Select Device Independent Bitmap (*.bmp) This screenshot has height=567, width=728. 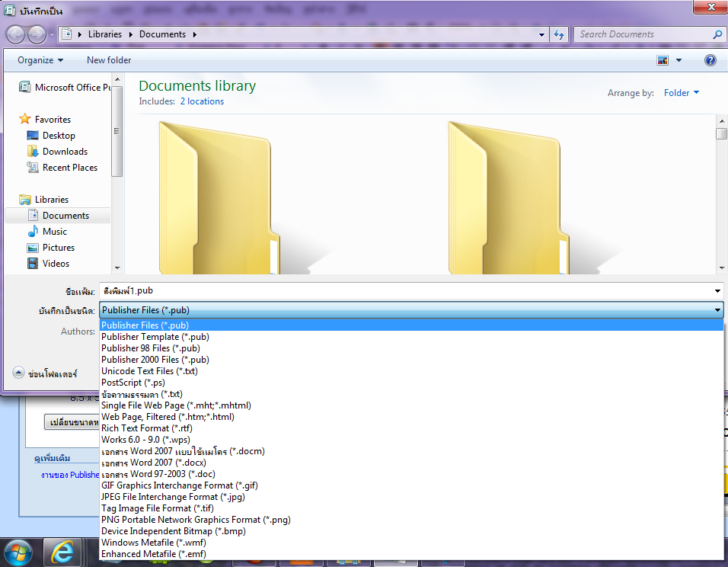[x=411, y=531]
